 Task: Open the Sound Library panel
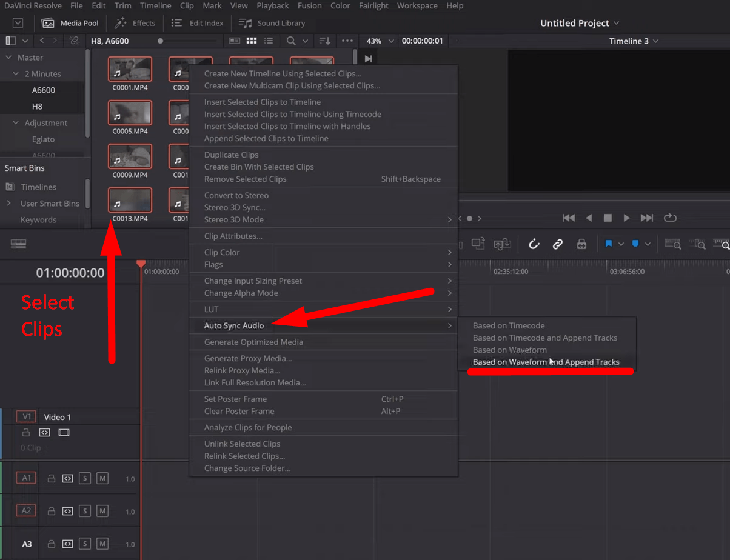click(x=272, y=23)
